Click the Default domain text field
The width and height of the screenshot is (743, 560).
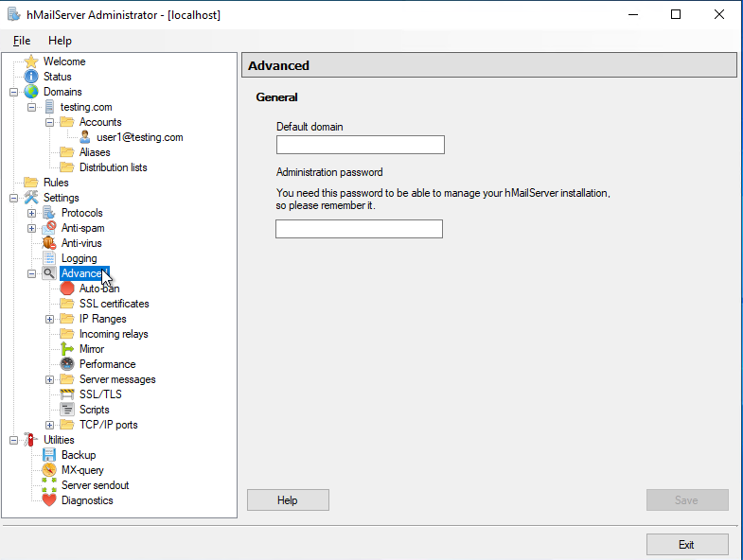pos(360,145)
